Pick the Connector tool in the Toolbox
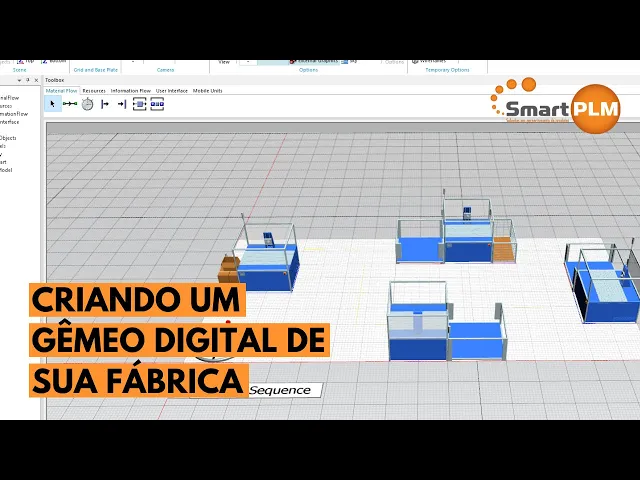 (70, 104)
